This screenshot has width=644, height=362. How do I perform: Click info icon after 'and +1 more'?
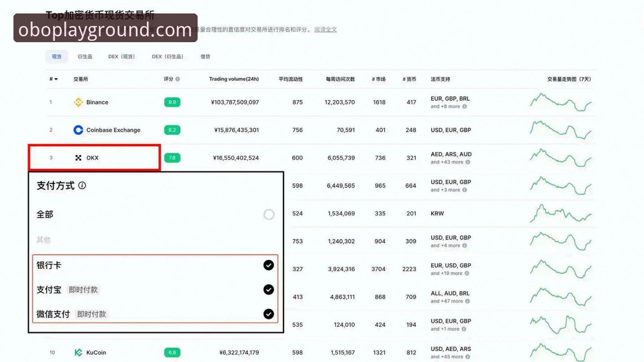point(464,329)
